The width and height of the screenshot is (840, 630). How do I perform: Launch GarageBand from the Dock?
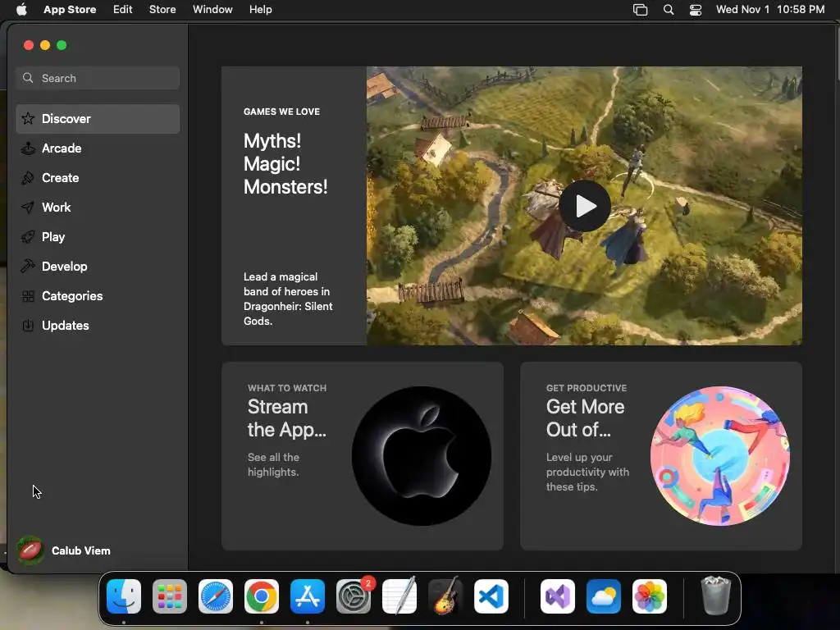(x=445, y=596)
